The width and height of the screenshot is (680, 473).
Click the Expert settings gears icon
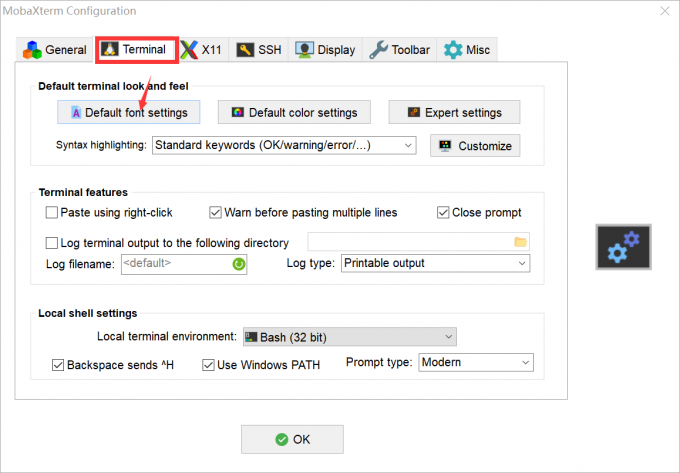click(x=414, y=112)
